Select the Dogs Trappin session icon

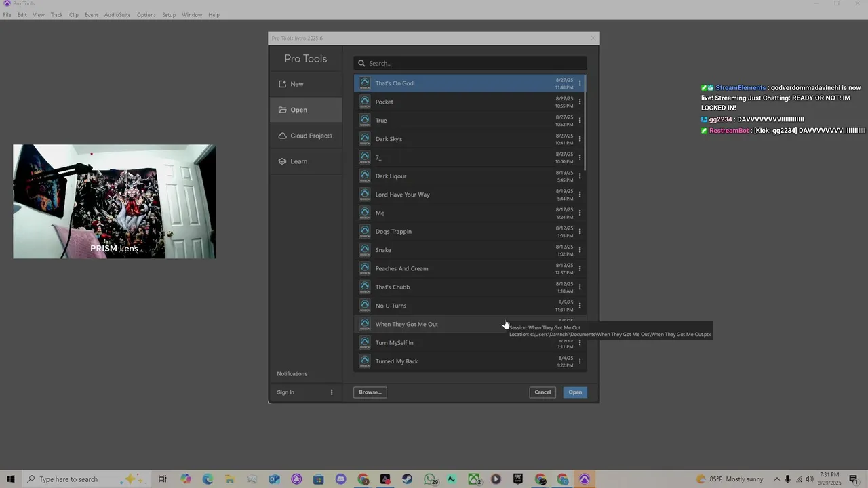[x=365, y=232]
